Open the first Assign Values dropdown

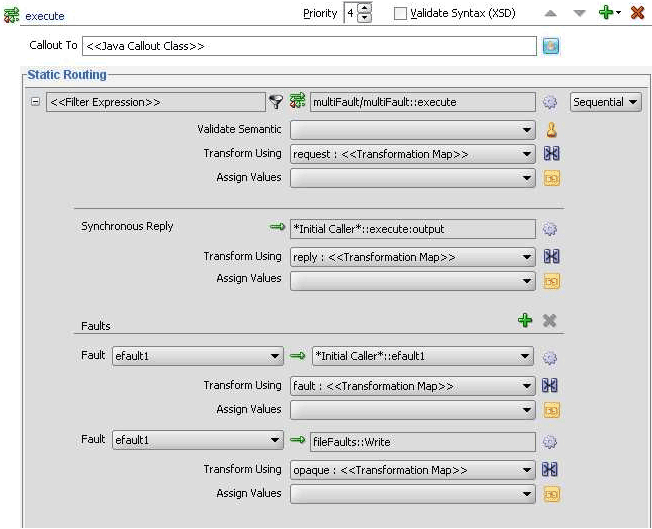412,178
